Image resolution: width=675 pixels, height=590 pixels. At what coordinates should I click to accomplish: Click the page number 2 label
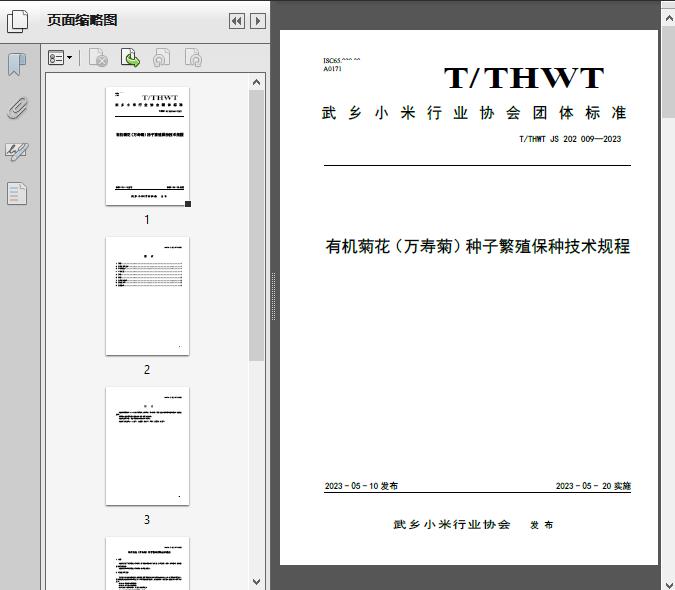pyautogui.click(x=147, y=370)
